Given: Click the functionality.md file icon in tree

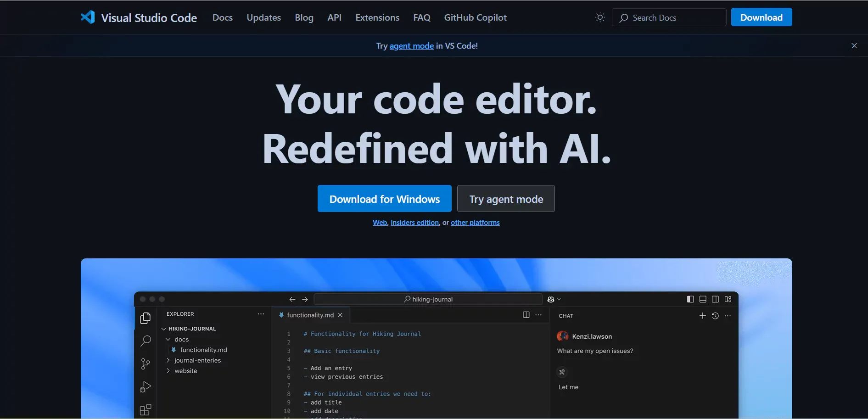Looking at the screenshot, I should [174, 350].
